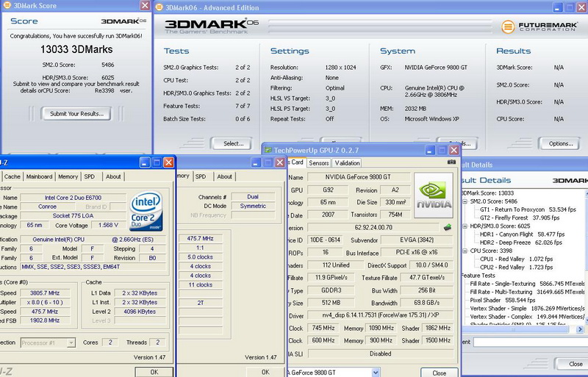Switch to the Validation tab in GPU-Z
The width and height of the screenshot is (588, 377).
(x=347, y=163)
